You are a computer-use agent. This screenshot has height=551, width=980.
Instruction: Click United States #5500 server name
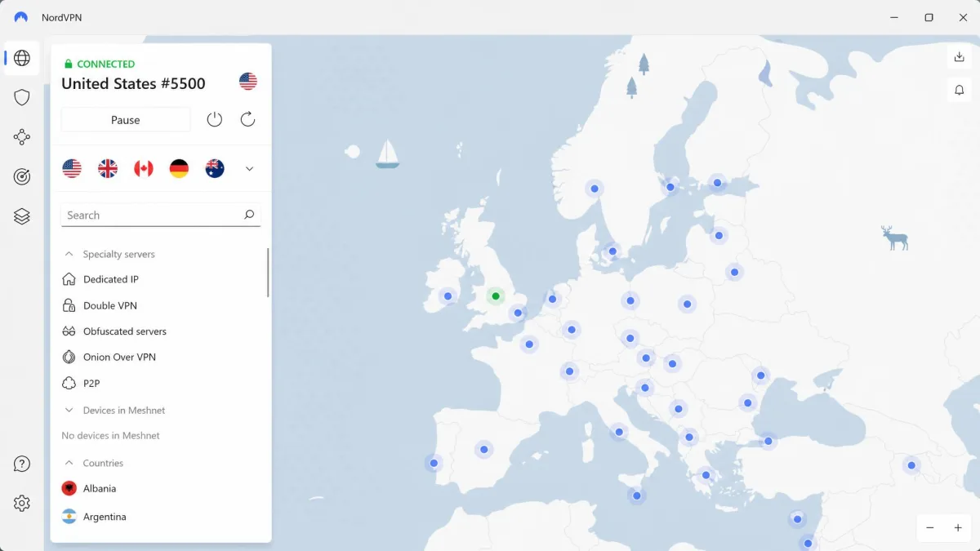(133, 83)
